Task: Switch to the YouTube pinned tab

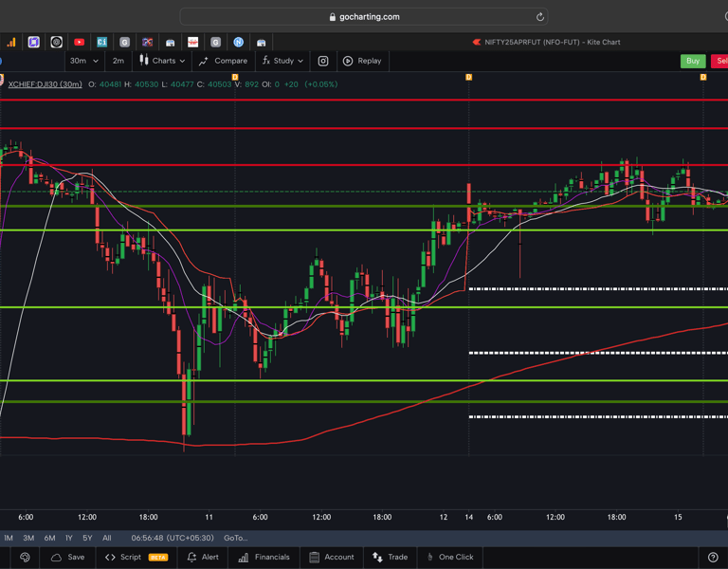Action: point(79,43)
